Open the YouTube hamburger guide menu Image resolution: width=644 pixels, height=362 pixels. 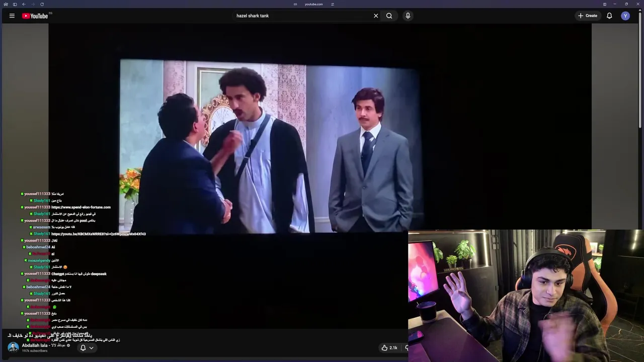pos(12,16)
